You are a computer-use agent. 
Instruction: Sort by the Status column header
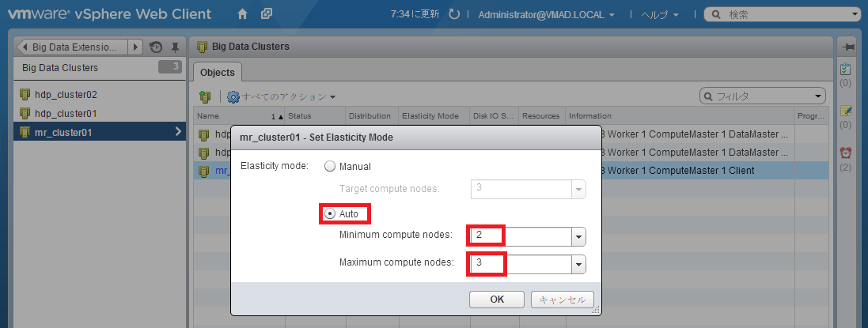click(316, 116)
